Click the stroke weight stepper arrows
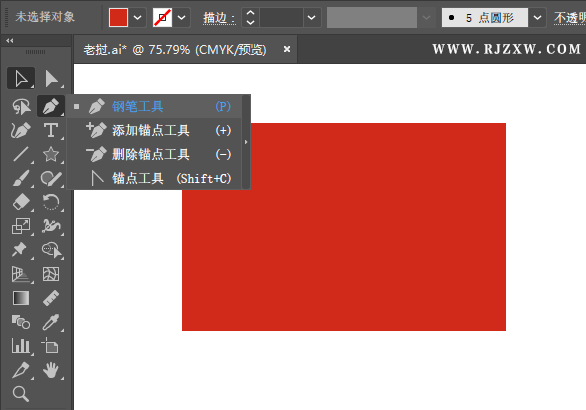Screen dimensions: 586x410 [250, 18]
